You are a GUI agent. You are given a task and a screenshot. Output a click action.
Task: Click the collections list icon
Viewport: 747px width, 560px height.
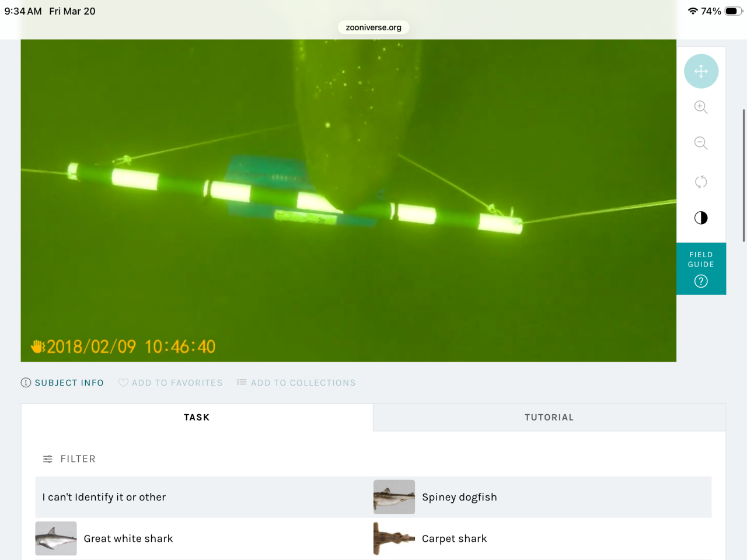pyautogui.click(x=242, y=382)
